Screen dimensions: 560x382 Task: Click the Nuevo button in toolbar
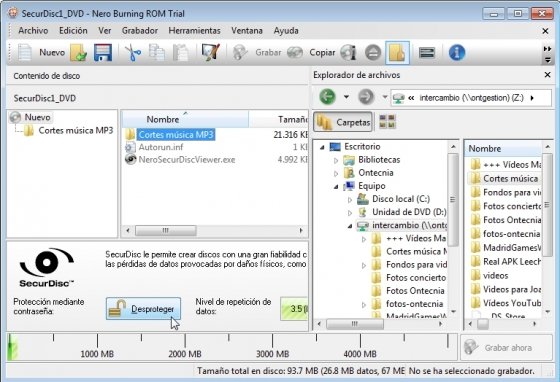(52, 52)
